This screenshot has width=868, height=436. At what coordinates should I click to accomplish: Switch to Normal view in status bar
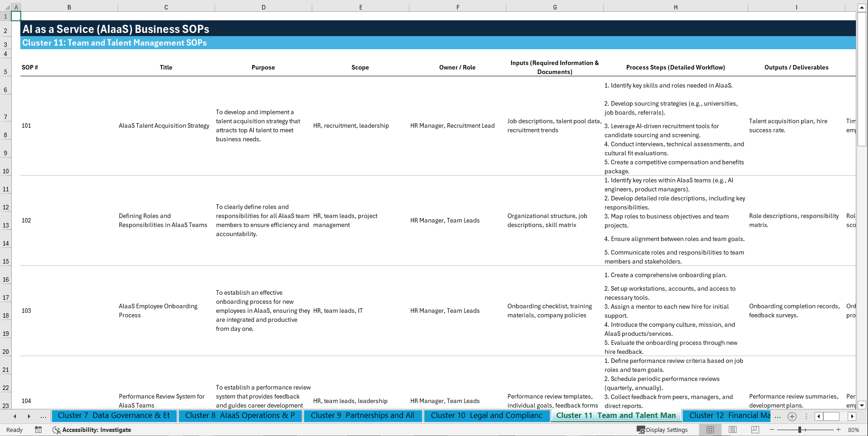coord(710,430)
